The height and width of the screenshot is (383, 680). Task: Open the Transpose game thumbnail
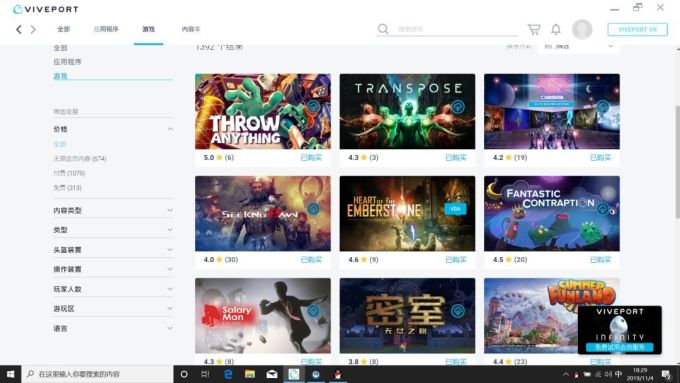point(407,111)
